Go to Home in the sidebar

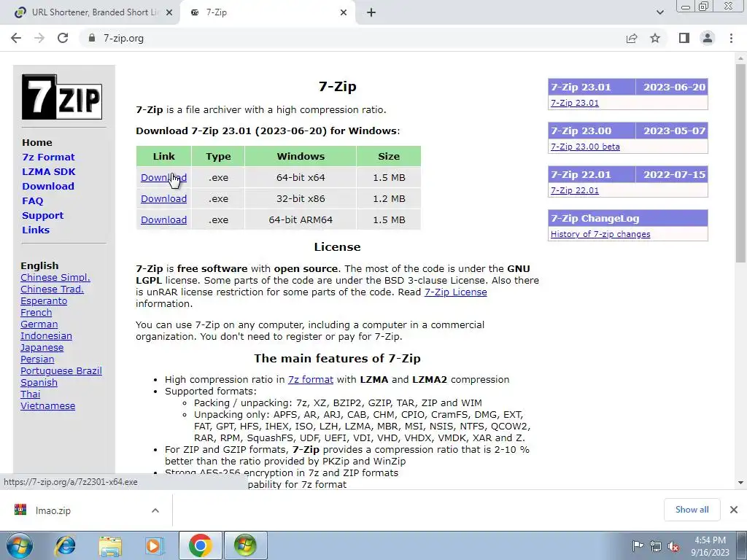tap(37, 142)
